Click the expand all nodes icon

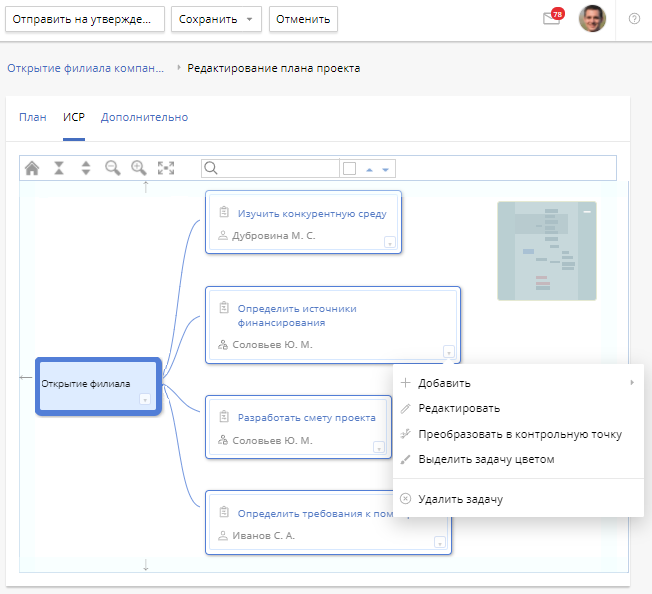pyautogui.click(x=86, y=168)
